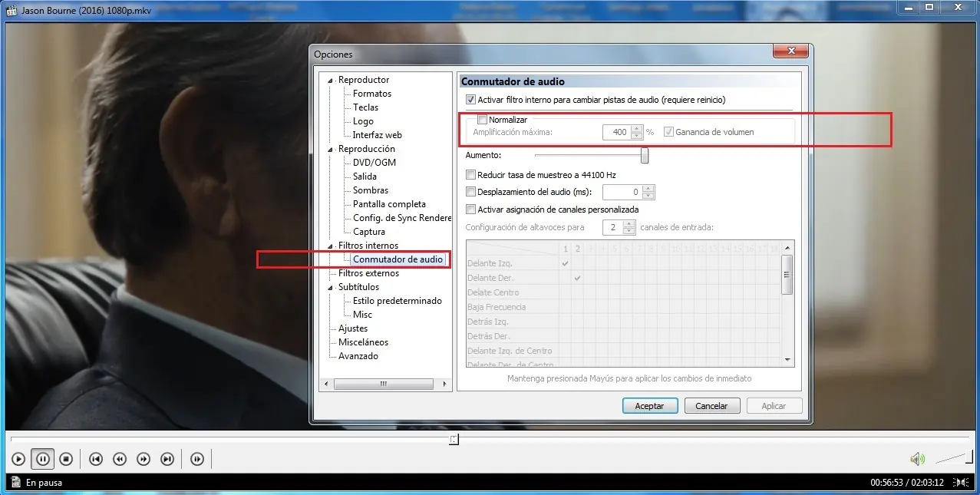Toggle 'Ganancia de volumen' checkbox
Viewport: 980px width, 495px height.
pos(668,132)
